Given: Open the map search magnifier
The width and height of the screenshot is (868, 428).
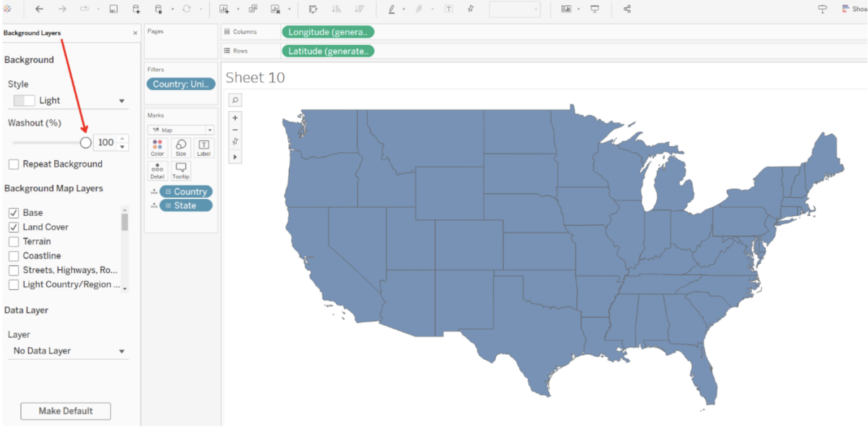Looking at the screenshot, I should coord(235,100).
